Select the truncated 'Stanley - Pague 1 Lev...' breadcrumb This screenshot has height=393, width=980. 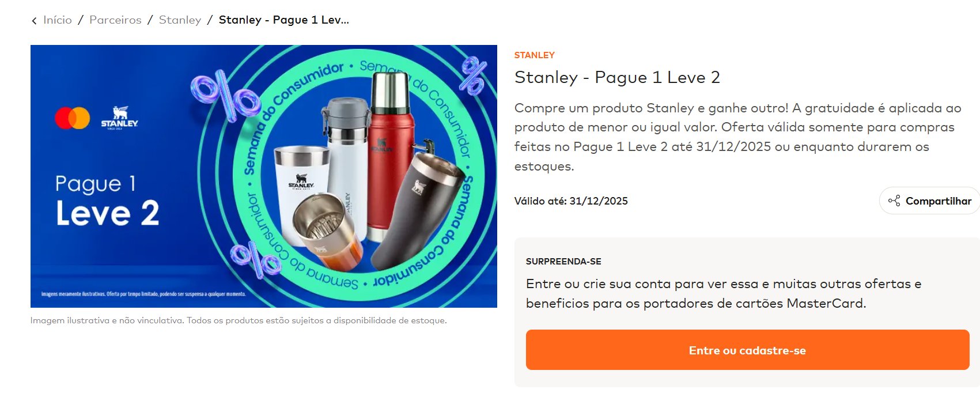tap(284, 20)
